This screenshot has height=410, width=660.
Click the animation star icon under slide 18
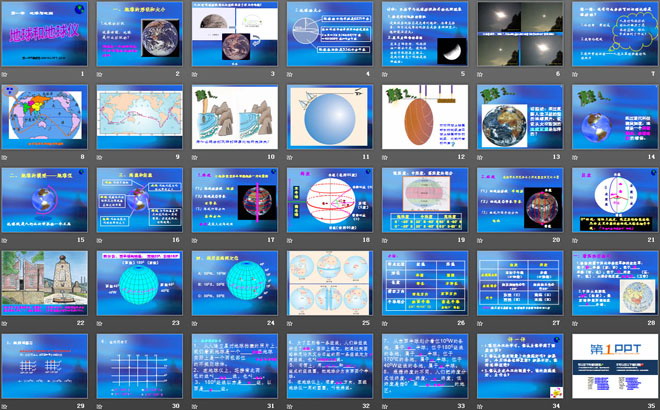click(290, 240)
